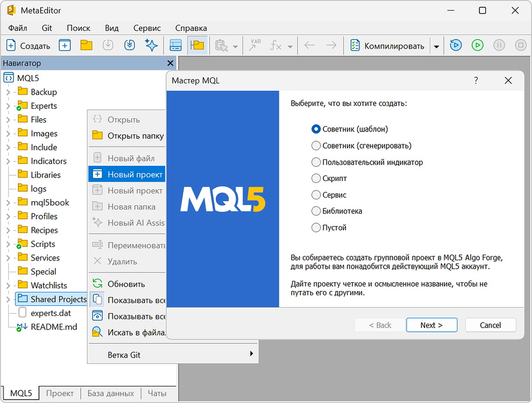The image size is (532, 403).
Task: Click the fx function toolbar icon
Action: [275, 46]
